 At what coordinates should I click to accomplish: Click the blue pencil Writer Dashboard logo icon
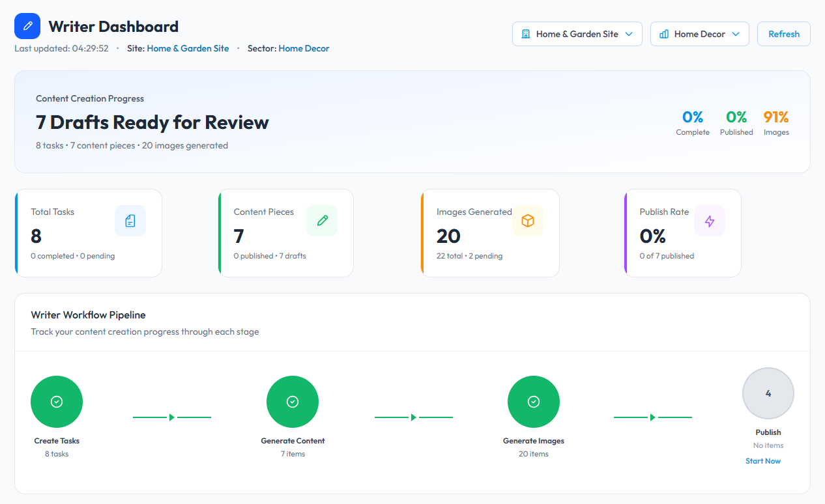[27, 27]
